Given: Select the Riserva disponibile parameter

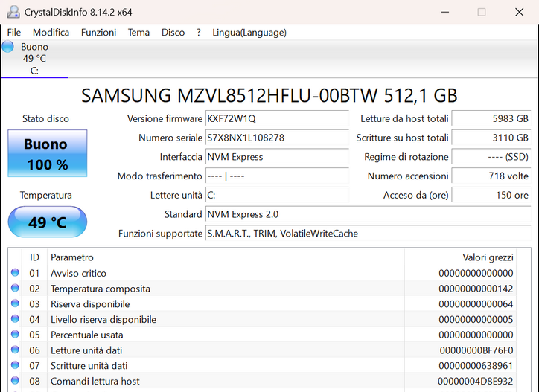Looking at the screenshot, I should tap(90, 304).
